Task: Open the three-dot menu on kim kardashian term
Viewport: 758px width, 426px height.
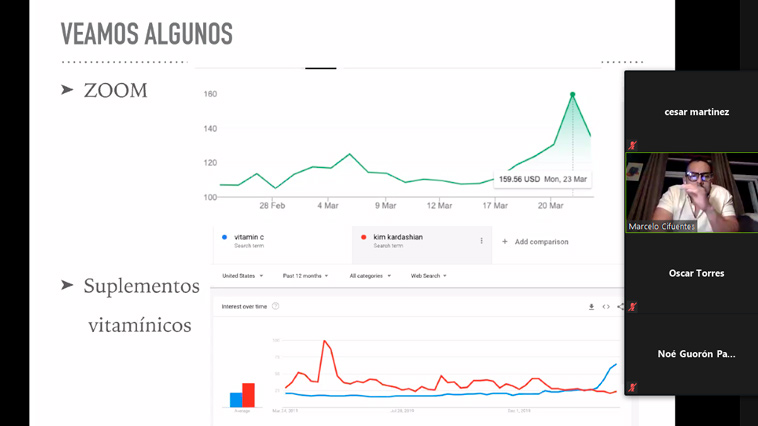Action: click(x=481, y=241)
